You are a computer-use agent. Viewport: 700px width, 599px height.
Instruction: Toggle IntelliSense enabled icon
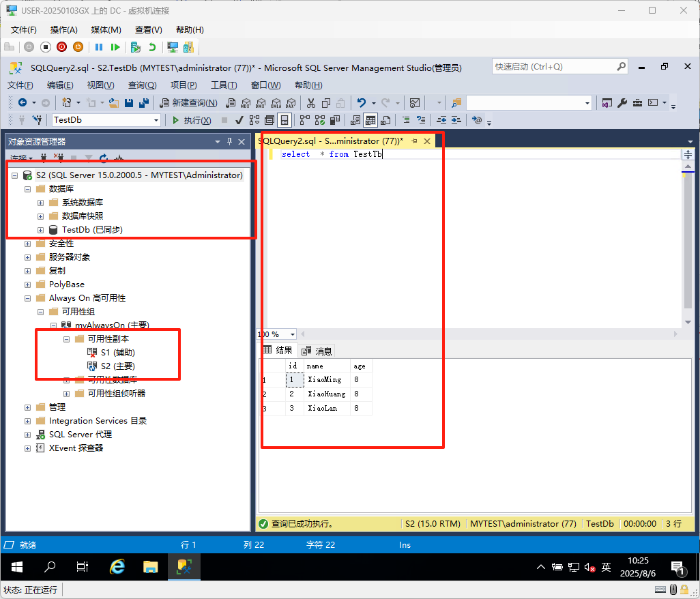pyautogui.click(x=285, y=120)
